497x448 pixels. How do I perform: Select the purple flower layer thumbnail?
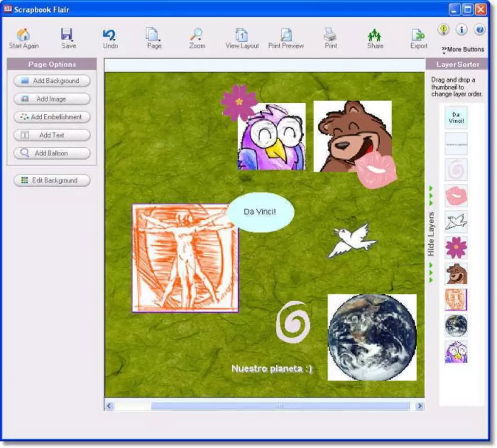(456, 248)
